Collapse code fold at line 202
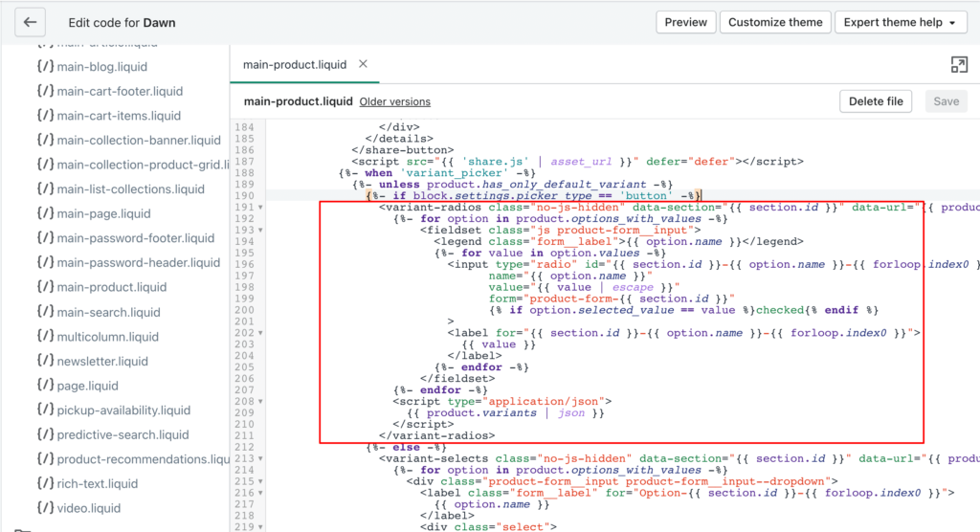This screenshot has width=980, height=532. point(260,333)
